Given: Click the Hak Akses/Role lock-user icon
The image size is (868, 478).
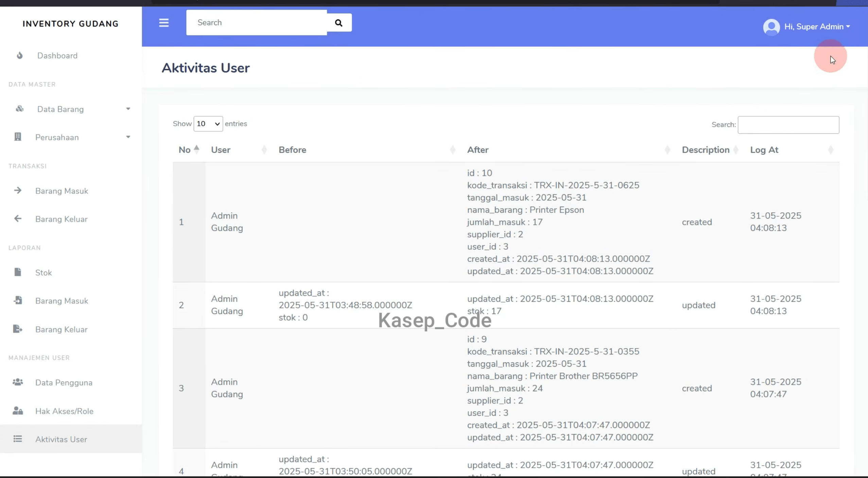Looking at the screenshot, I should (18, 411).
